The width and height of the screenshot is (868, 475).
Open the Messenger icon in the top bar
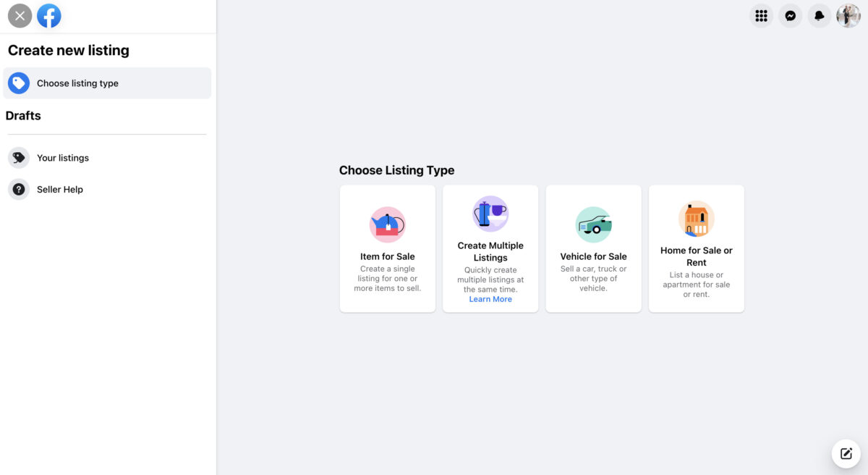pos(790,15)
